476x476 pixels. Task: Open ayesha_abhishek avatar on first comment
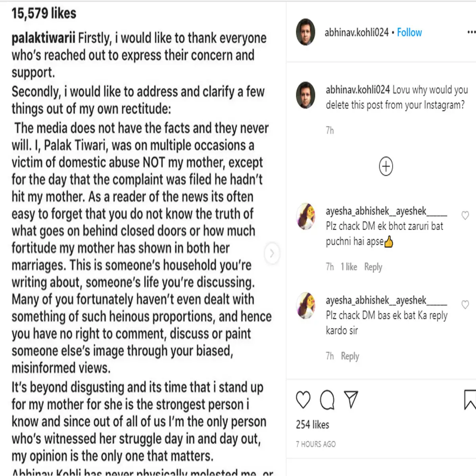(306, 216)
